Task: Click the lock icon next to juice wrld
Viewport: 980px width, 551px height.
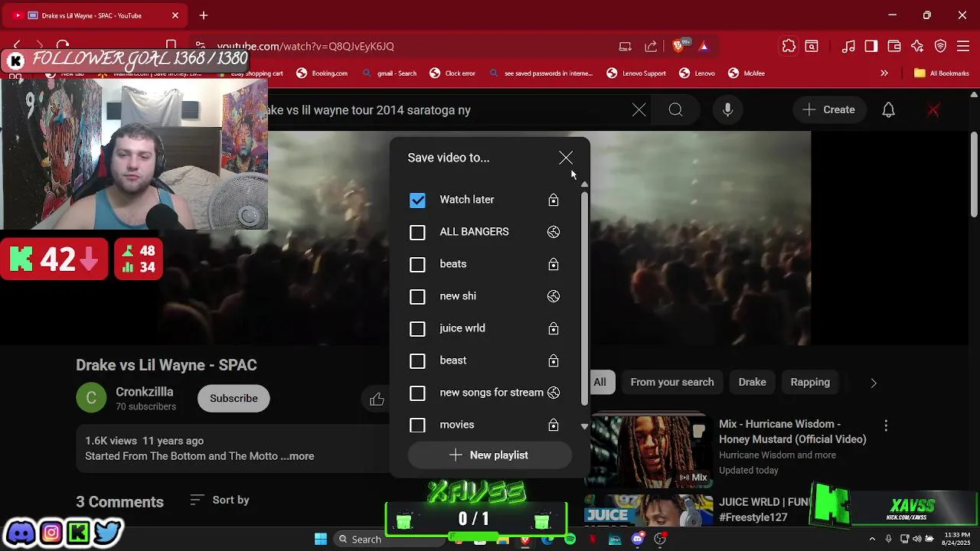Action: point(554,328)
